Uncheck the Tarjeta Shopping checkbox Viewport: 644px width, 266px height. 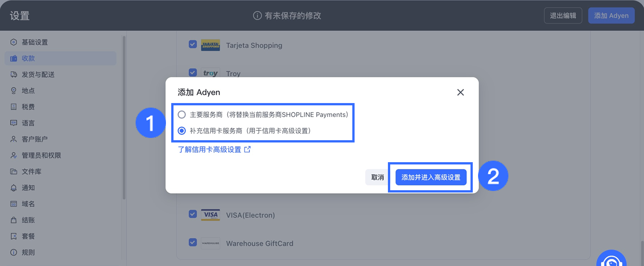coord(193,44)
